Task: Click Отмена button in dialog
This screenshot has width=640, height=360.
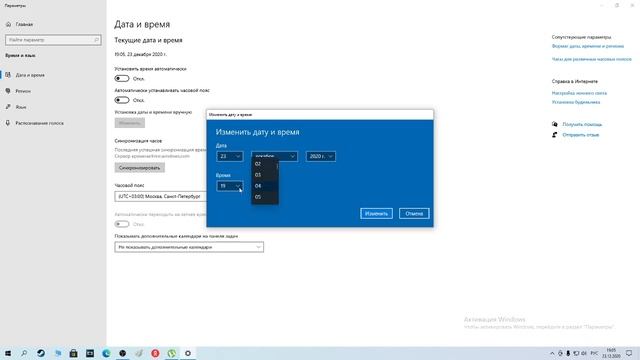Action: pyautogui.click(x=414, y=213)
